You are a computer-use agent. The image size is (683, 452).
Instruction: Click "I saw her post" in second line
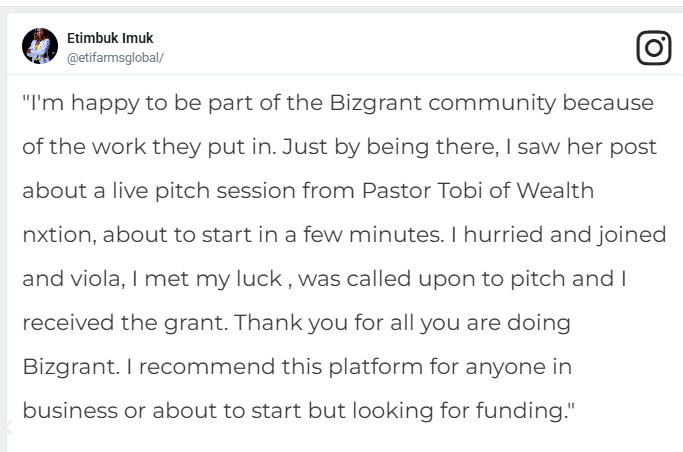[x=581, y=147]
